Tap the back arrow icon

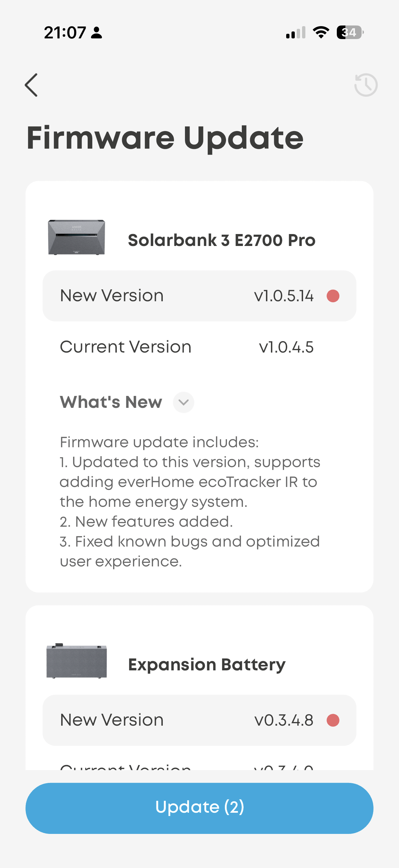31,85
